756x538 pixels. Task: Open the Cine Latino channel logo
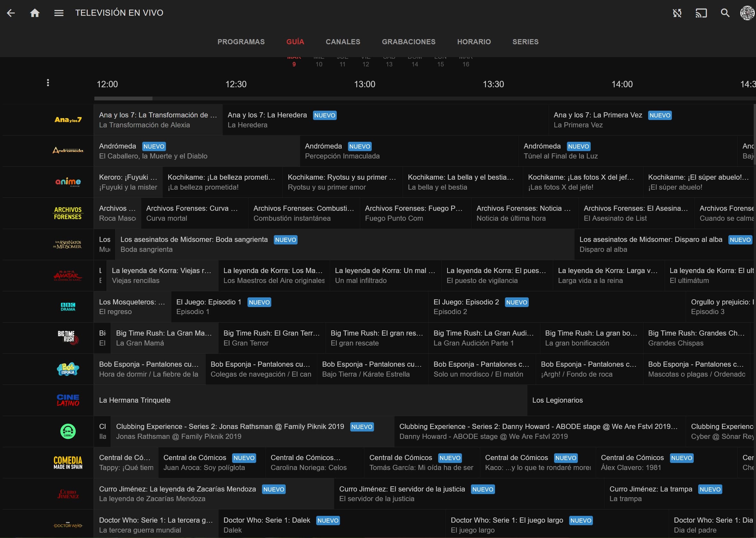pos(68,400)
